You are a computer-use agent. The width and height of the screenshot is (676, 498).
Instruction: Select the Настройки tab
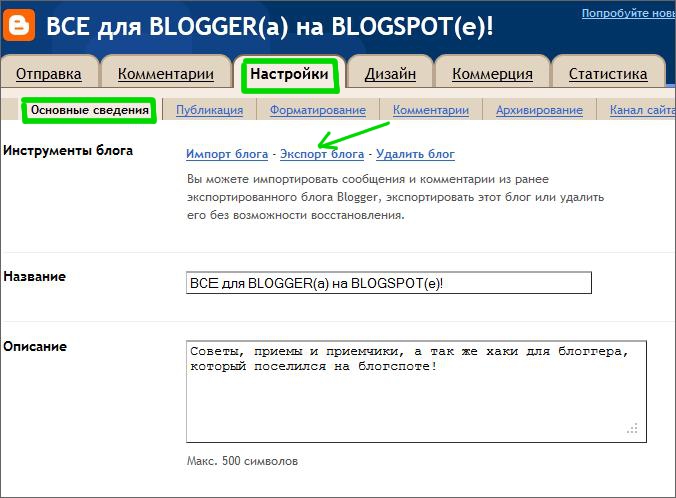(x=289, y=74)
